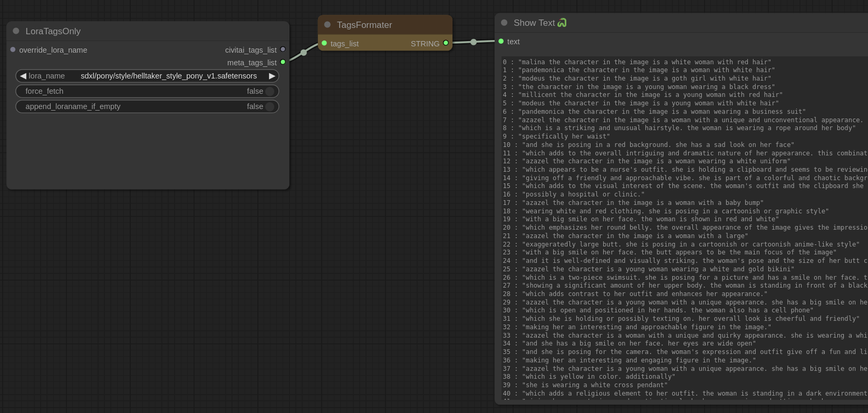Click the meta_tags_list output socket
Viewport: 868px width, 413px height.
click(x=283, y=62)
